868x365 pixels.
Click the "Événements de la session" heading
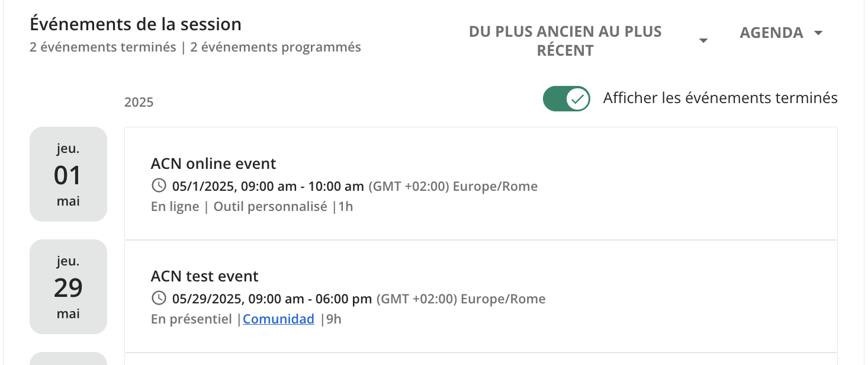click(x=136, y=24)
